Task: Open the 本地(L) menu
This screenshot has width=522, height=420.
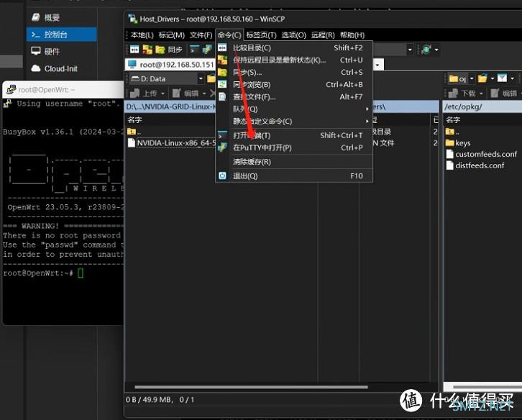Action: (142, 35)
